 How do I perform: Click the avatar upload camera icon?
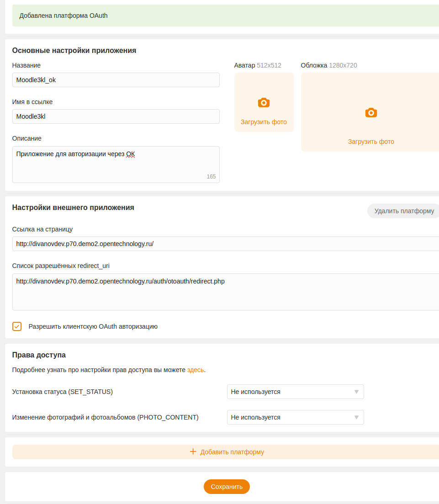pos(264,103)
